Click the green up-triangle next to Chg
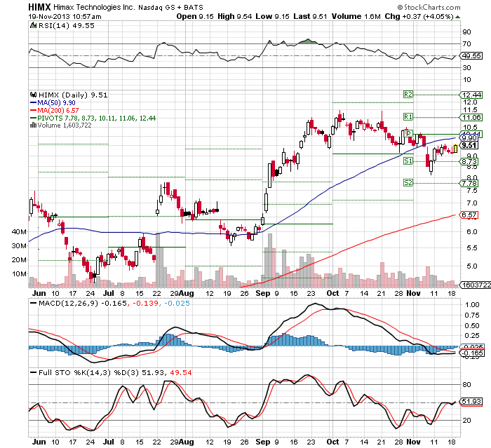This screenshot has height=448, width=491. [457, 17]
